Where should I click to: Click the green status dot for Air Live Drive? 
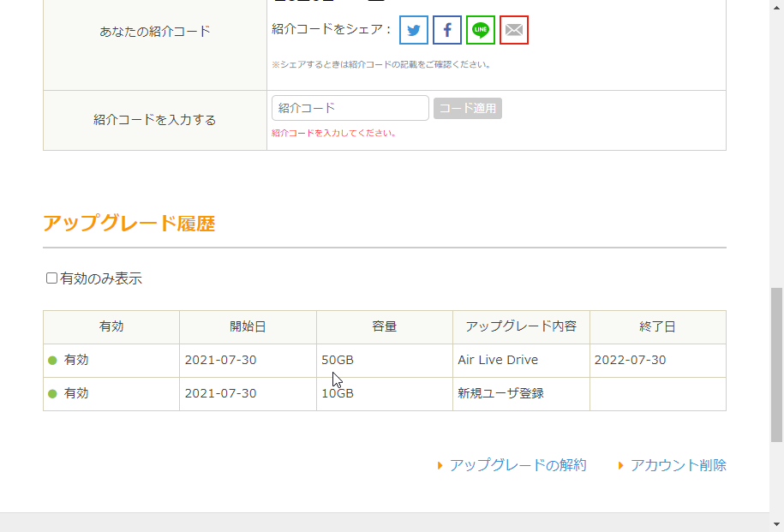(53, 360)
